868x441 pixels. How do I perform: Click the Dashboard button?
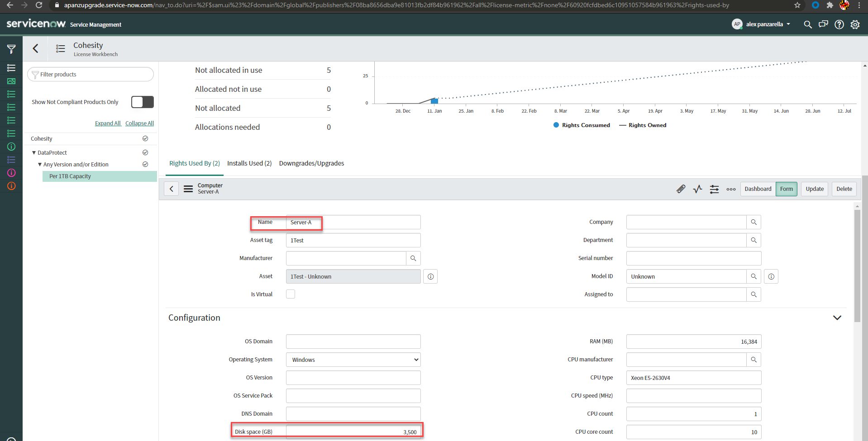[758, 189]
